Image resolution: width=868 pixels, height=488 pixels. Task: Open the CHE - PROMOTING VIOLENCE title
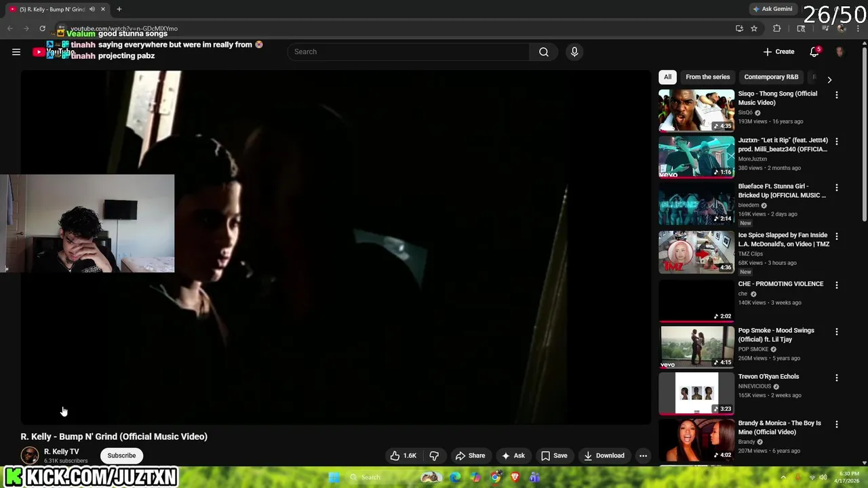pyautogui.click(x=781, y=284)
